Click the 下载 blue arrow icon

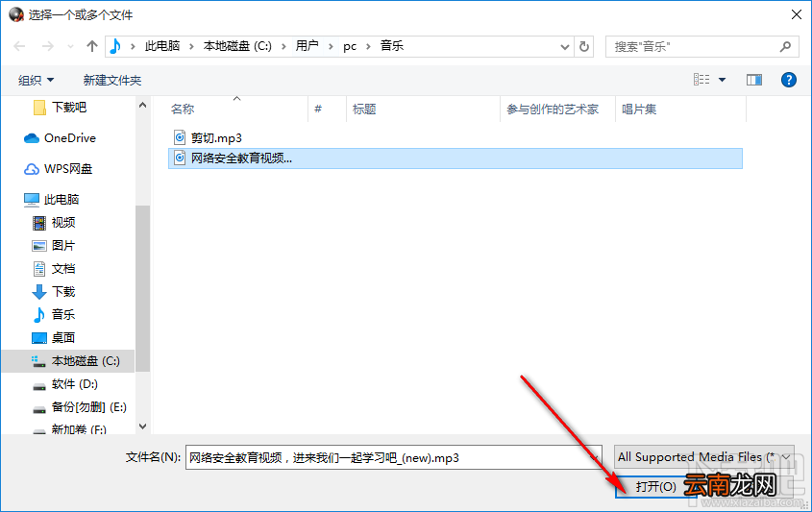point(39,292)
